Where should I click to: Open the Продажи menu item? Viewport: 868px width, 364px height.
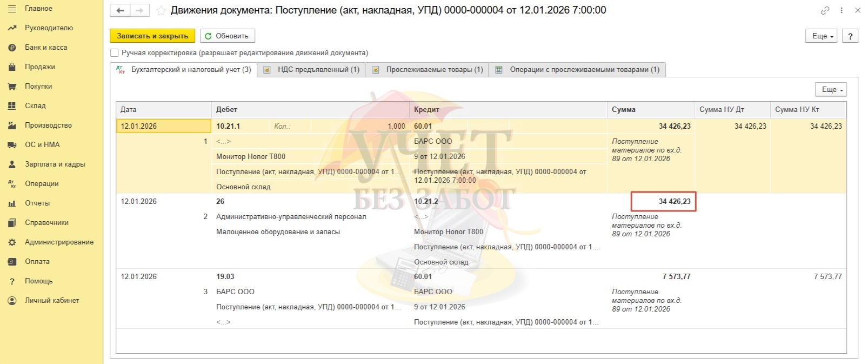click(40, 67)
